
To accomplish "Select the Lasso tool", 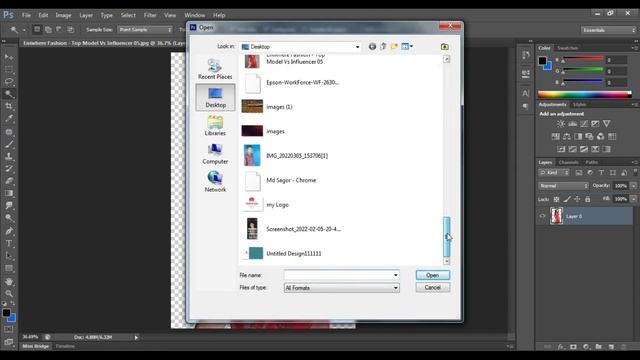I will pyautogui.click(x=9, y=81).
